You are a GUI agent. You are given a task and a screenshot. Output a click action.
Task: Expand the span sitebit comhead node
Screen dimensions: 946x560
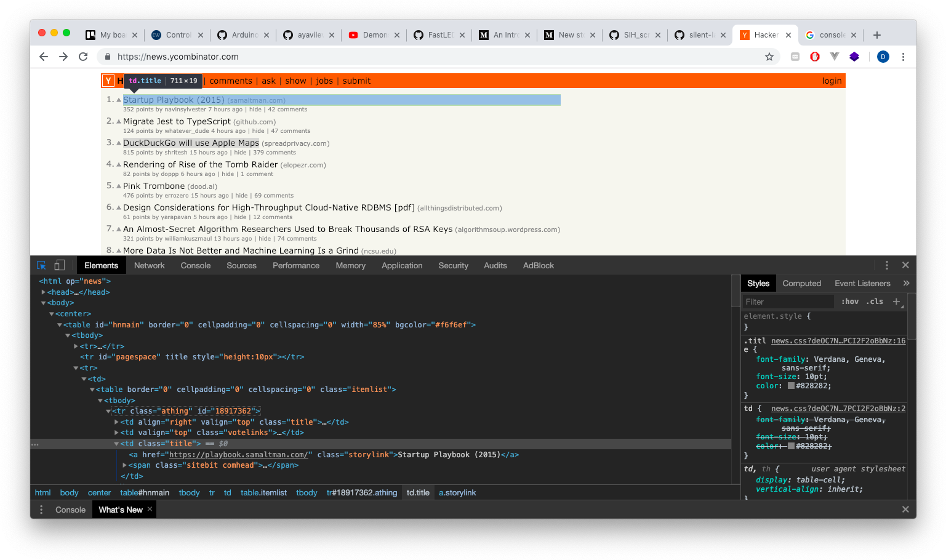click(x=125, y=465)
